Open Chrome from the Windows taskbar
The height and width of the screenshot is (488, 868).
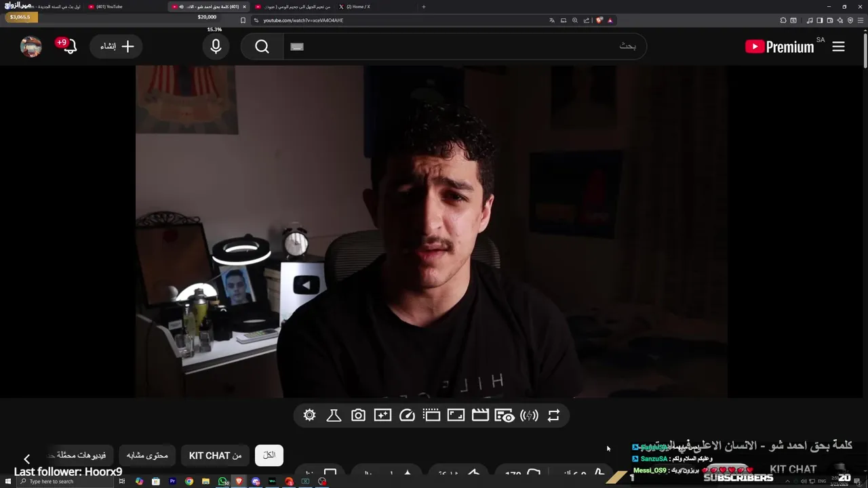click(189, 481)
